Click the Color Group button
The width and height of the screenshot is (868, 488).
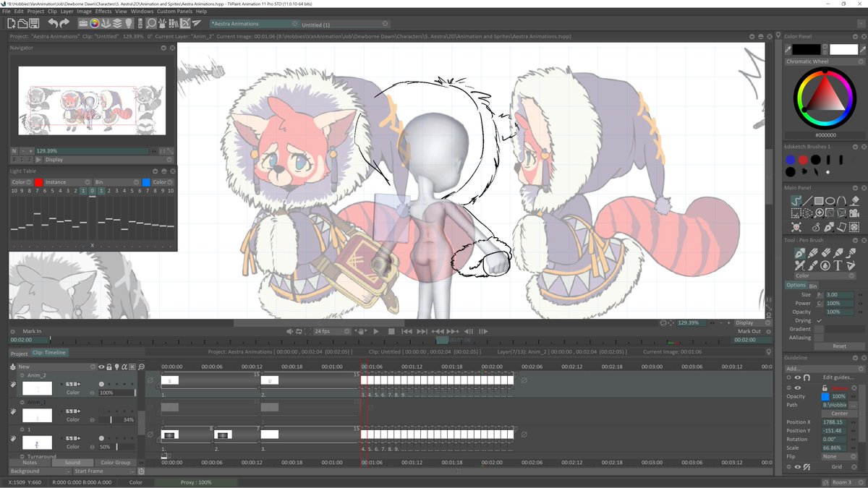click(116, 463)
